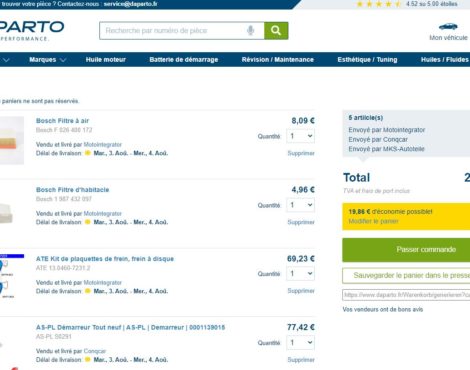Click Sauvegarder le panier button
Viewport: 470px width, 370px height.
406,276
